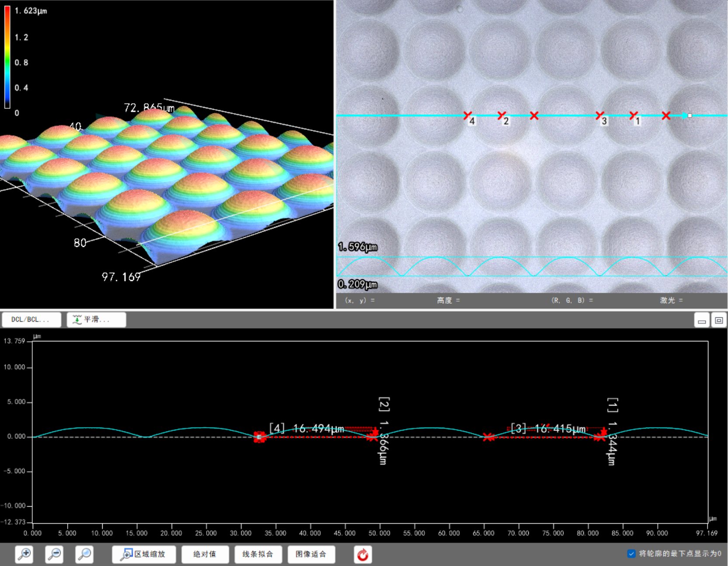The image size is (728, 566).
Task: Maximize the profile panel with square icon
Action: click(x=719, y=320)
